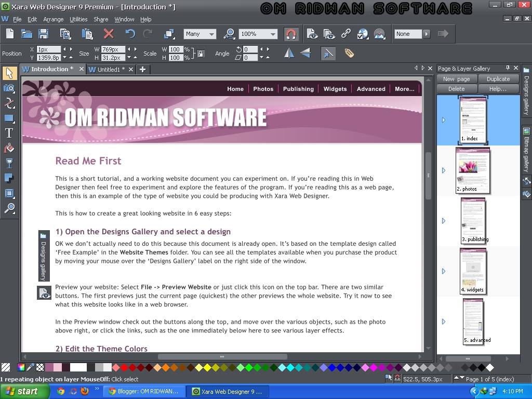532x399 pixels.
Task: Click the zoom magnifier icon beside 100%
Action: tap(229, 34)
